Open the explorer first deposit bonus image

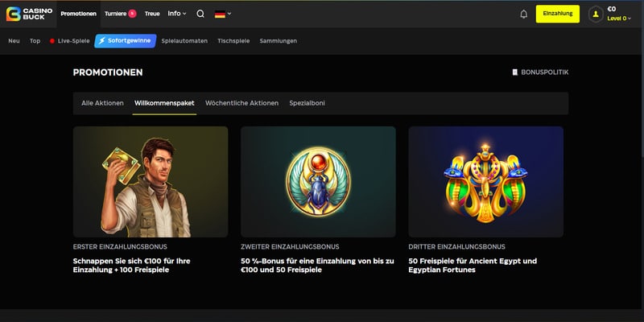(x=151, y=182)
